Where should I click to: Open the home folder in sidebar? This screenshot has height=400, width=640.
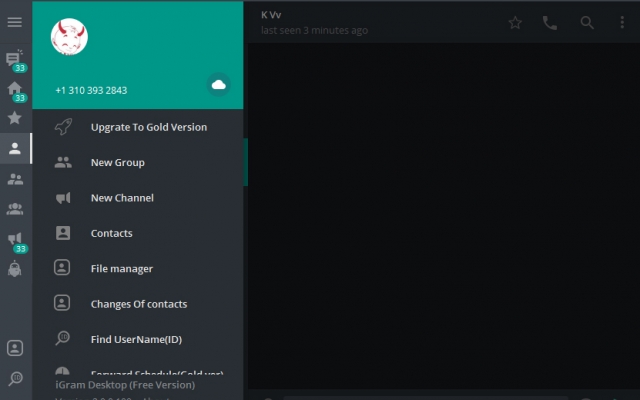click(x=15, y=91)
